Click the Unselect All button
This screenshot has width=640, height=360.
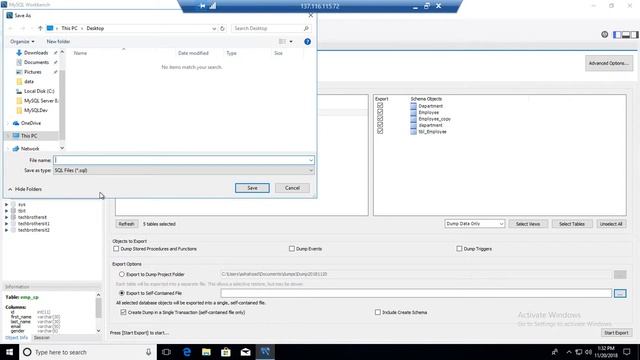(611, 224)
